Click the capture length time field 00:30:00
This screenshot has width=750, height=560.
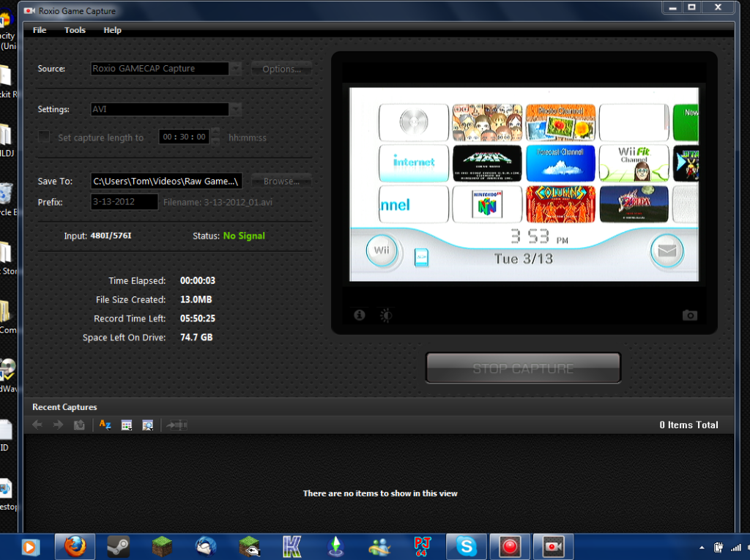click(184, 137)
